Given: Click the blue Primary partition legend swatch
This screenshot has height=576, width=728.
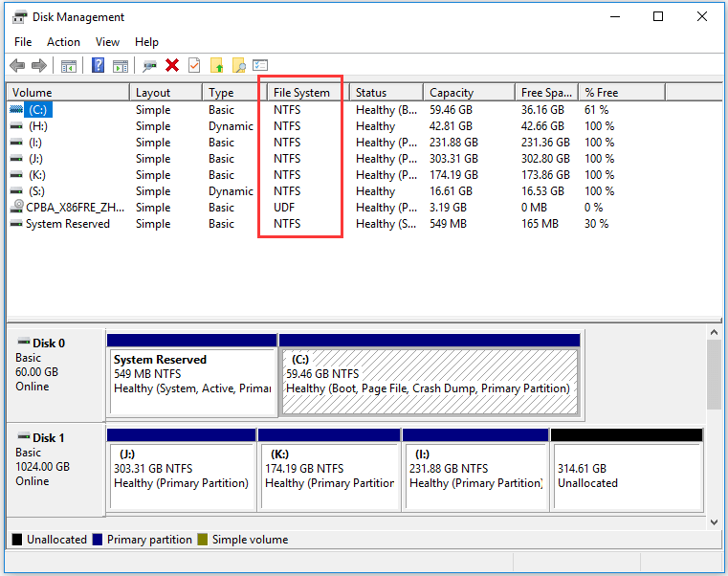Looking at the screenshot, I should [x=98, y=540].
